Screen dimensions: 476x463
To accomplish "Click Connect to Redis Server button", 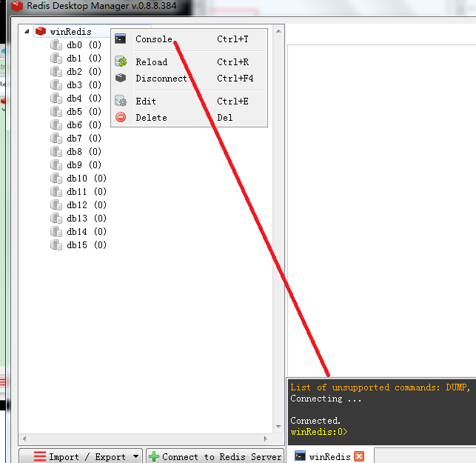I will [x=215, y=456].
